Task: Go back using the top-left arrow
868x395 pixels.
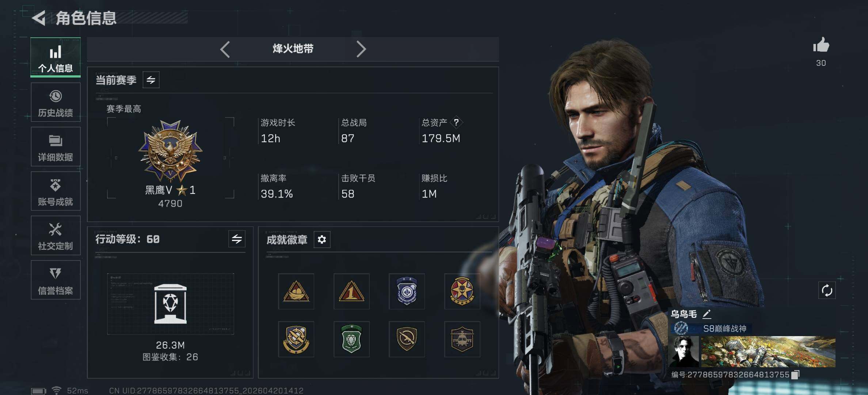Action: [x=39, y=18]
